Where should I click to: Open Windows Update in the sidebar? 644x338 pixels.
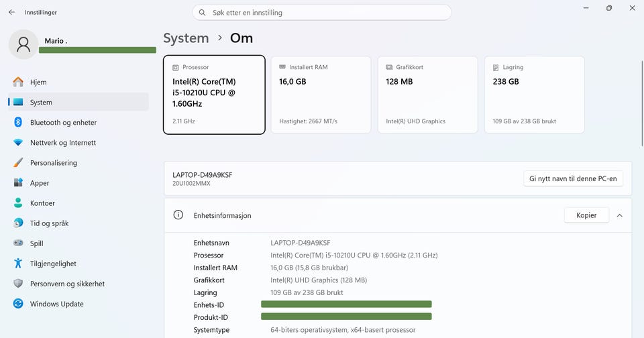(x=78, y=304)
